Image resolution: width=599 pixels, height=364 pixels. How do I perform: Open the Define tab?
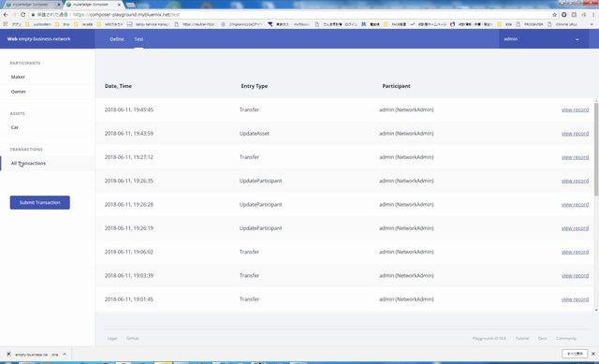[117, 39]
